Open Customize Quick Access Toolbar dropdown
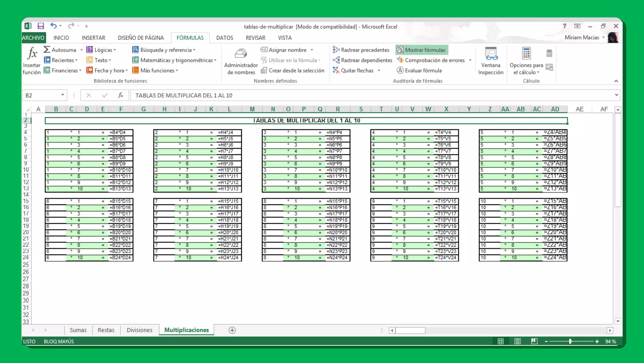 pos(86,26)
